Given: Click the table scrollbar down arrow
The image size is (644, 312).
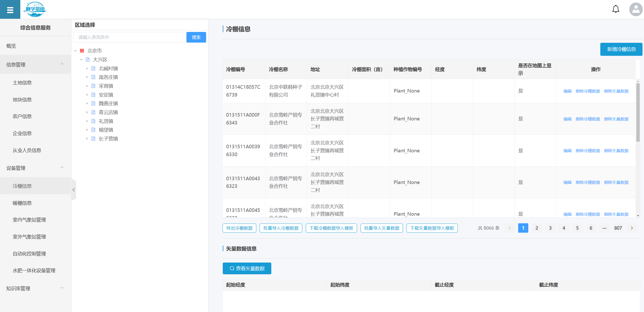Looking at the screenshot, I should tap(638, 216).
